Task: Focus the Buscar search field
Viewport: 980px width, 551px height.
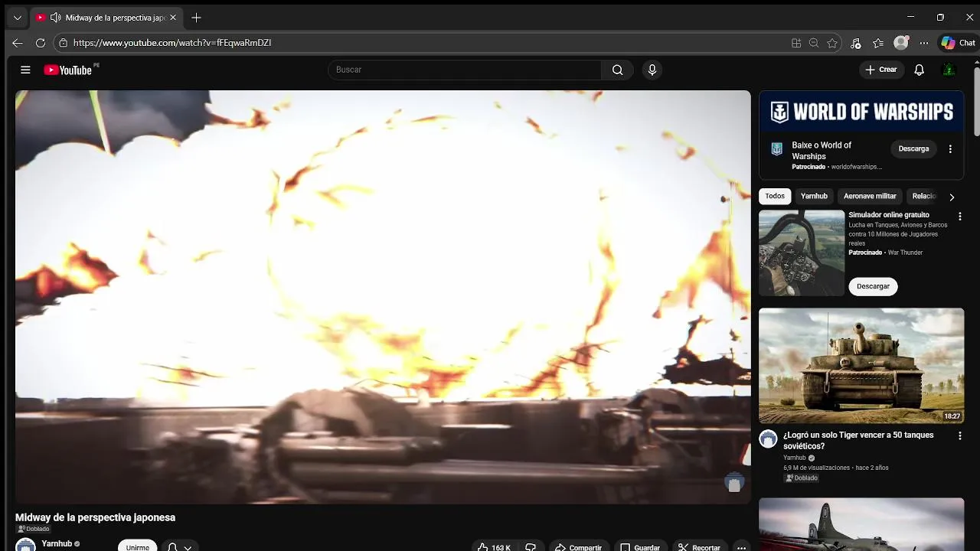Action: pyautogui.click(x=465, y=70)
